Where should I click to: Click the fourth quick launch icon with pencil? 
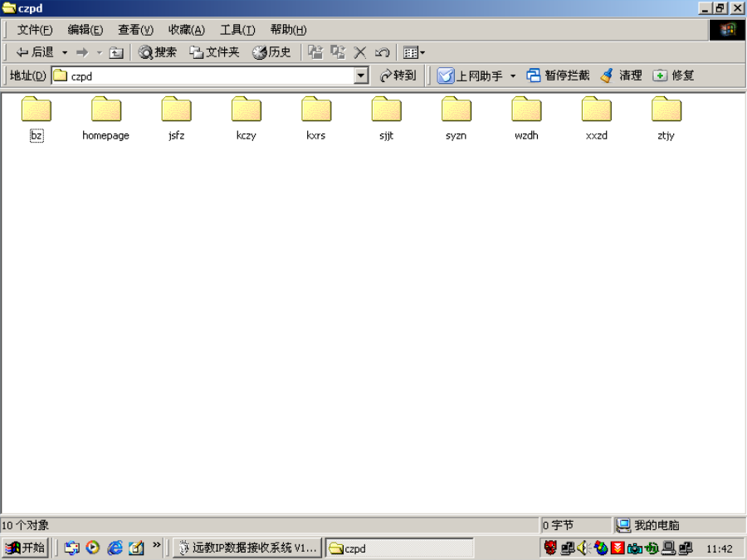[x=136, y=548]
